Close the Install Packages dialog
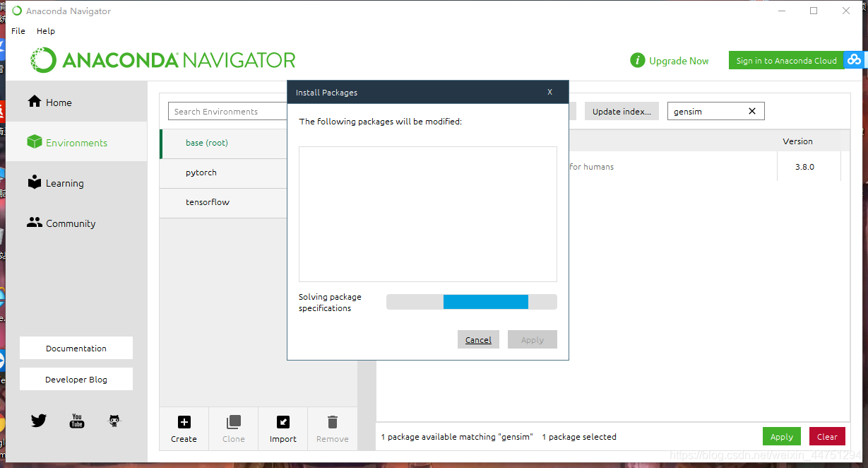Image resolution: width=868 pixels, height=468 pixels. tap(549, 92)
